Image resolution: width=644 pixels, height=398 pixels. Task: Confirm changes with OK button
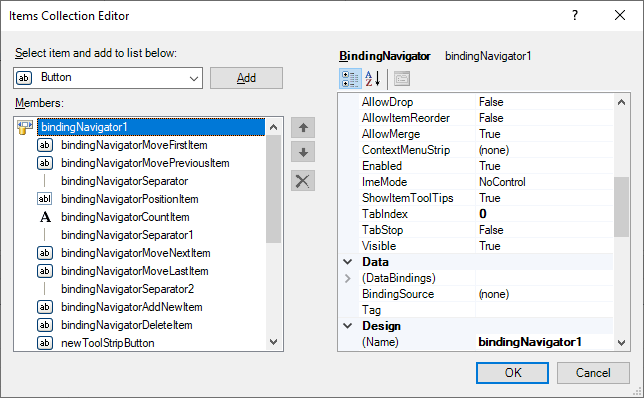click(513, 373)
